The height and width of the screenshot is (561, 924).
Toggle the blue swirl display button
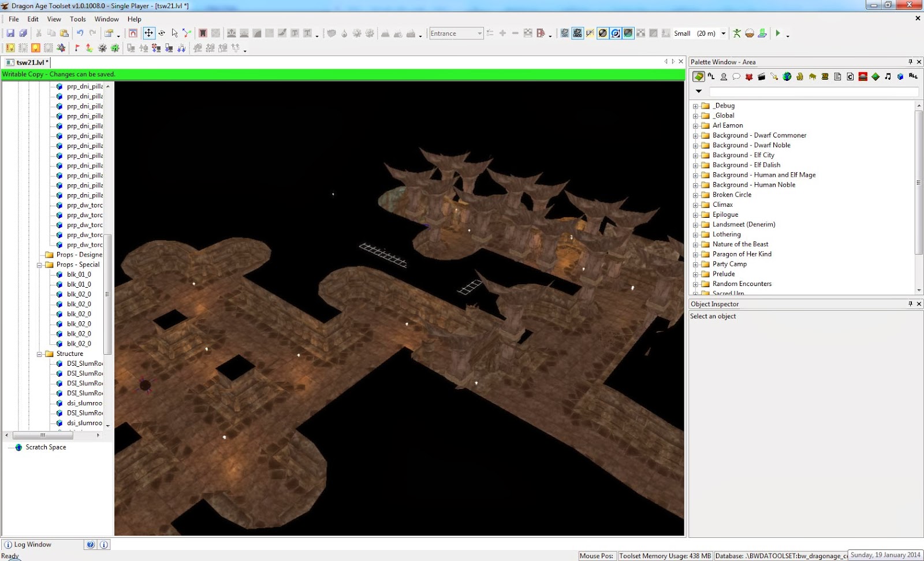point(616,34)
